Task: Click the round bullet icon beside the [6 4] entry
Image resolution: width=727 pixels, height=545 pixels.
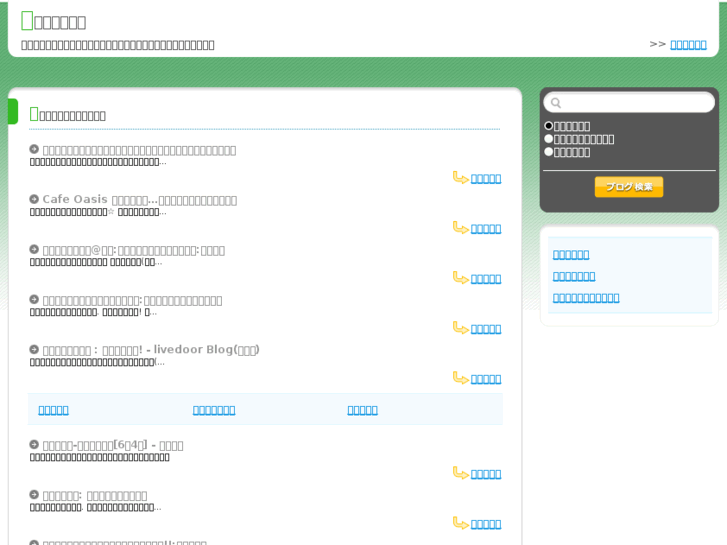Action: pyautogui.click(x=34, y=444)
